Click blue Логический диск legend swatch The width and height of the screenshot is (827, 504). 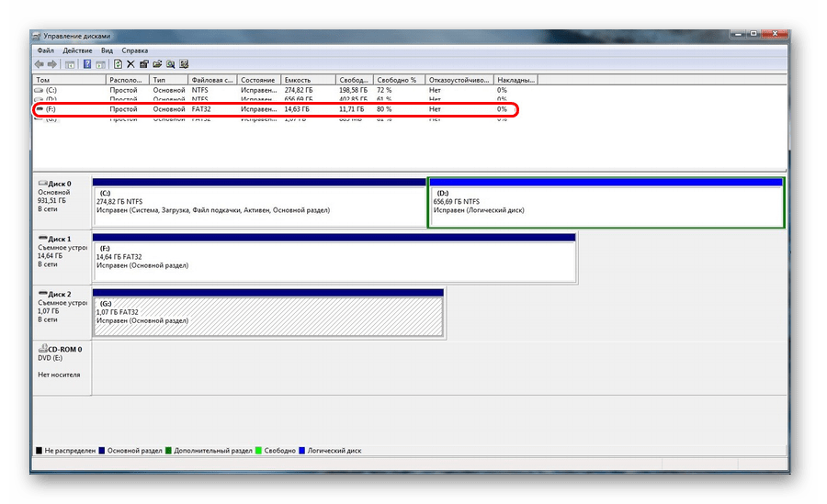[301, 451]
